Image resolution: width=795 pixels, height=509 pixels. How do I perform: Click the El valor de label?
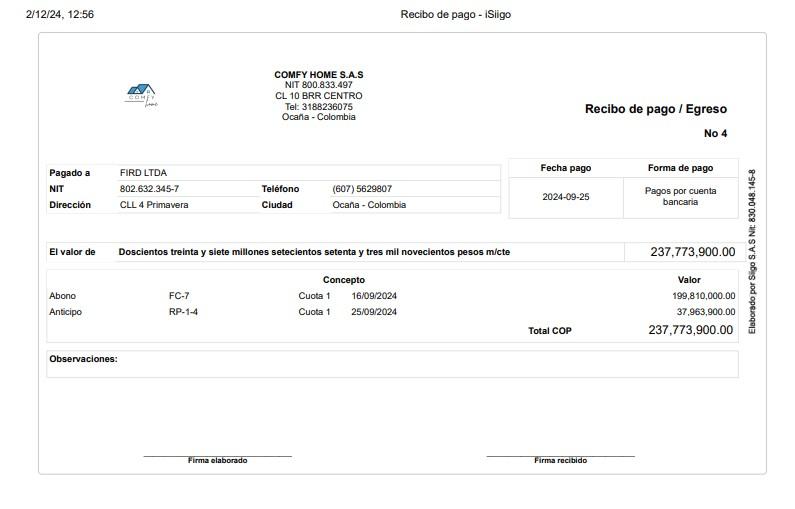coord(72,252)
